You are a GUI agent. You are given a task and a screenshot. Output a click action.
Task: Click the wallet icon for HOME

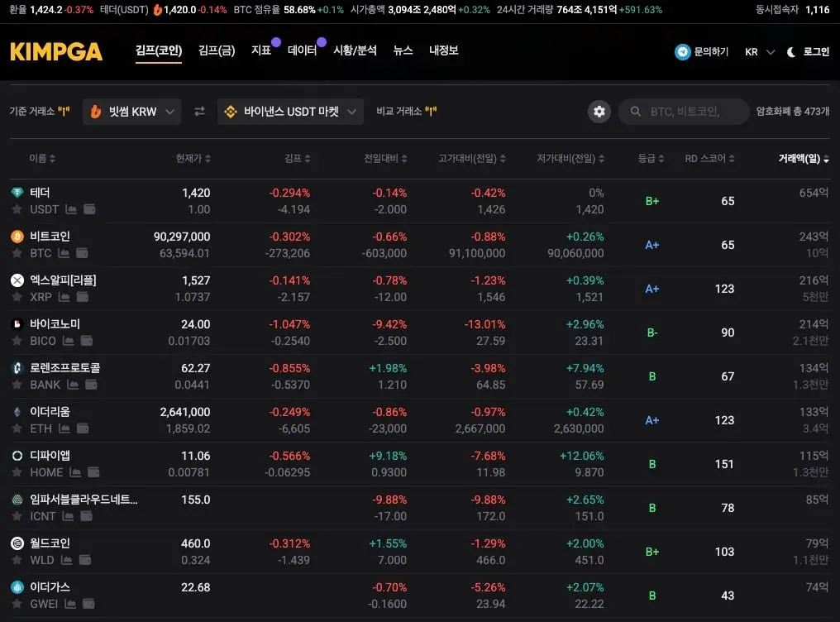(x=93, y=473)
